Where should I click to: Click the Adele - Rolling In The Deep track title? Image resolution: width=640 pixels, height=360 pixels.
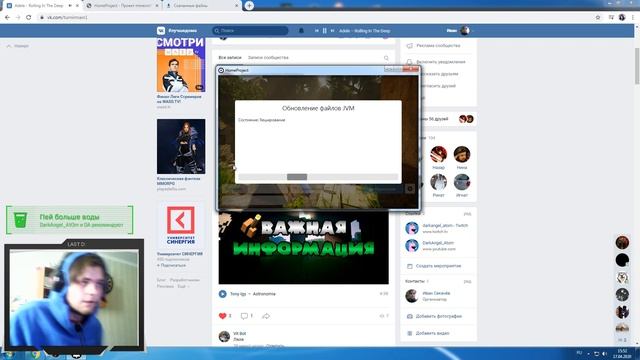click(x=364, y=31)
